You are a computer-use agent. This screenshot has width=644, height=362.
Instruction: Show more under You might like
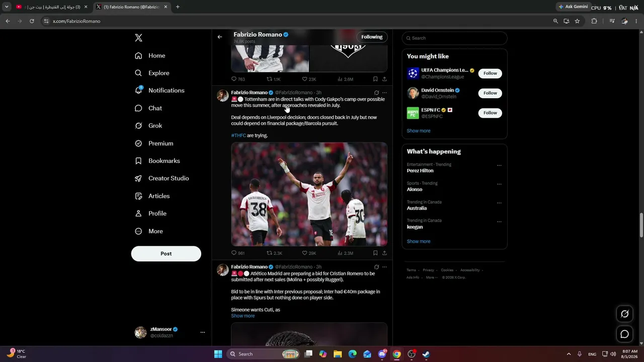(419, 131)
